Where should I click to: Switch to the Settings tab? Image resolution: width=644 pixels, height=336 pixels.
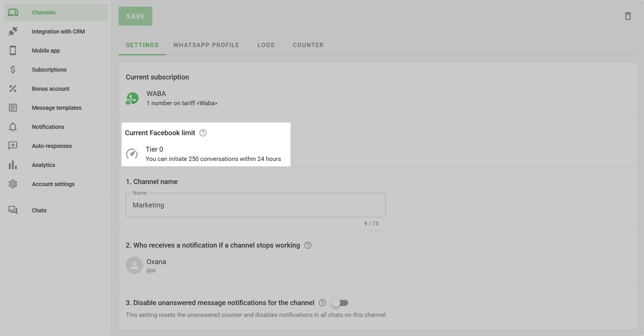[142, 45]
